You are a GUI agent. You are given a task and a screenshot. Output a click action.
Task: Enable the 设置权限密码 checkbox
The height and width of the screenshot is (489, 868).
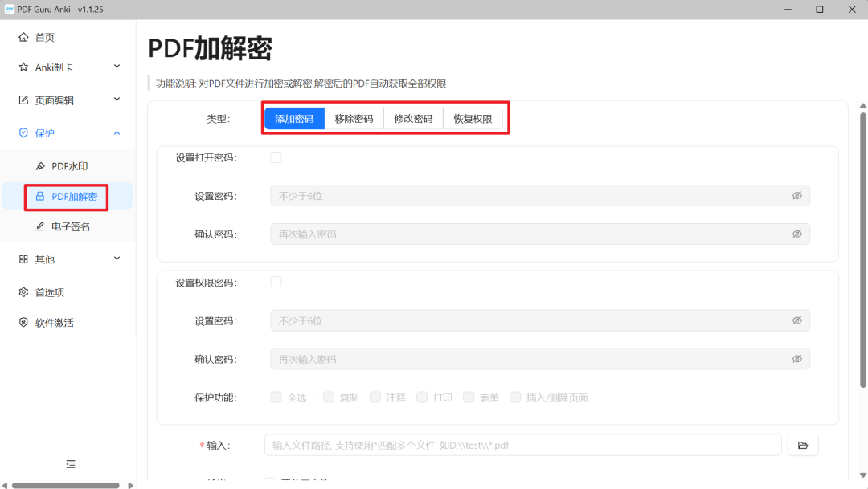[x=276, y=282]
